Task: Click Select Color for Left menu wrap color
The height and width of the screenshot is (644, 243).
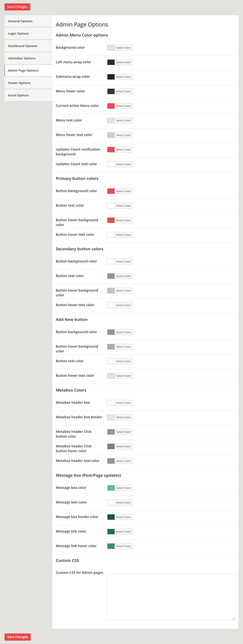Action: pyautogui.click(x=123, y=62)
